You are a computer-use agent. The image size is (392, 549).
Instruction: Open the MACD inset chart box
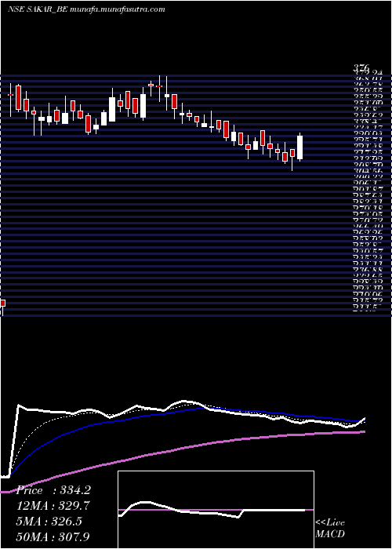tap(216, 510)
